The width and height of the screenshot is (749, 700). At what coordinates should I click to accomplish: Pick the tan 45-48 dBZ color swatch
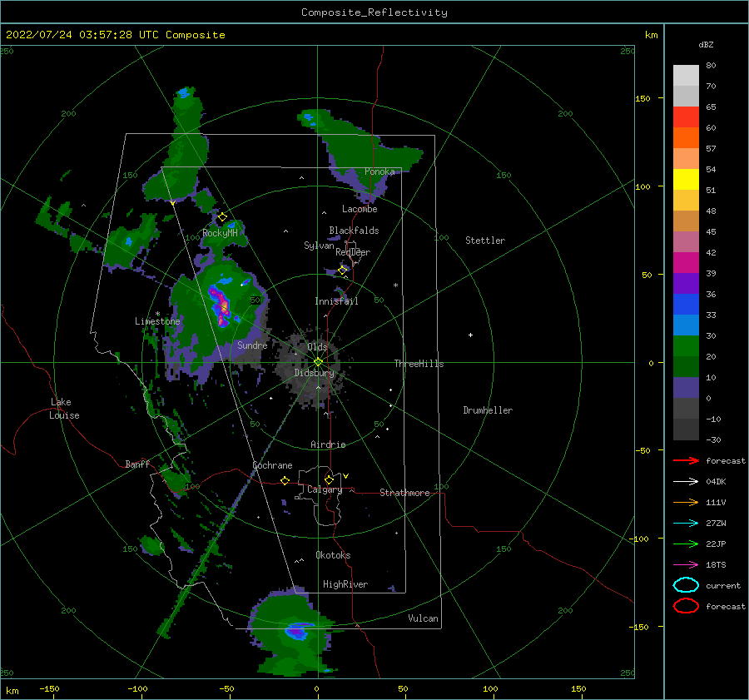[686, 221]
